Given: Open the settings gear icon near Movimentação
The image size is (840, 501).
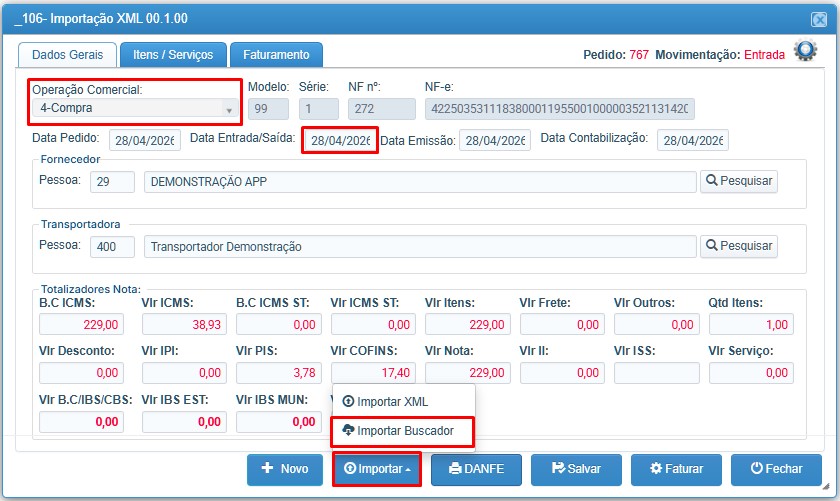Looking at the screenshot, I should coord(805,50).
